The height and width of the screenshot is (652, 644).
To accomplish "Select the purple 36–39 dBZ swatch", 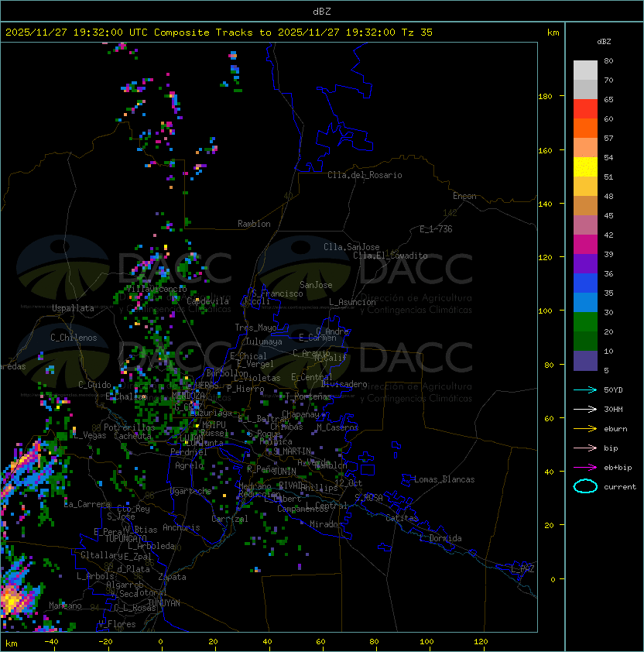I will tap(585, 263).
